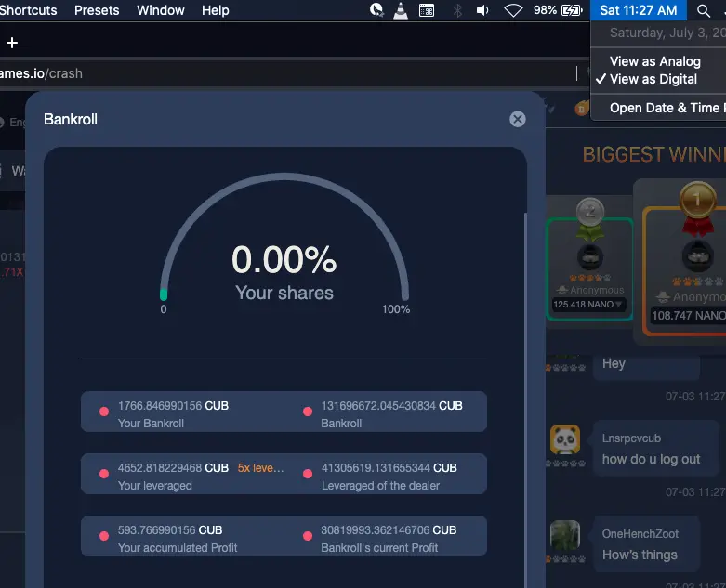Open the Shortcuts menu
The width and height of the screenshot is (726, 588).
point(28,10)
